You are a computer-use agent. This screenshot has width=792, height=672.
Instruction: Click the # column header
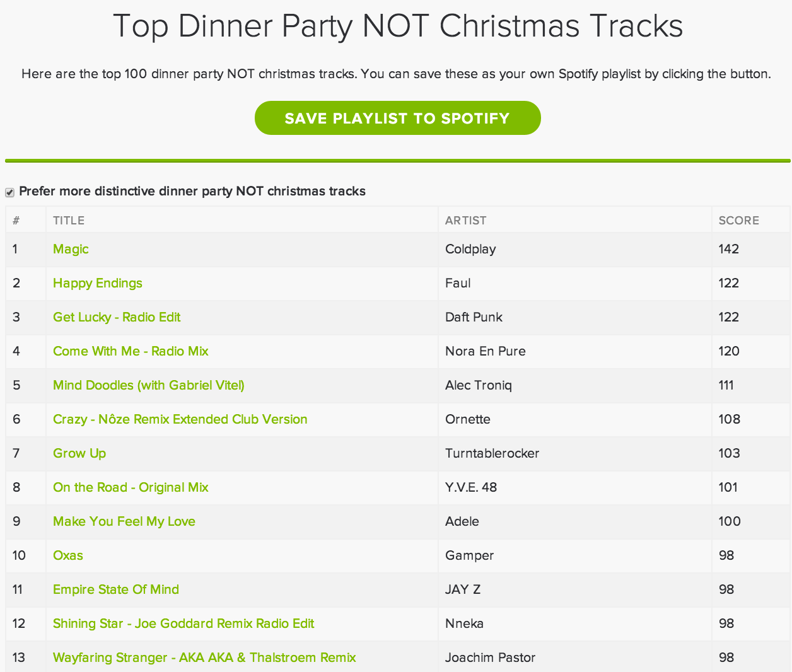[x=16, y=221]
